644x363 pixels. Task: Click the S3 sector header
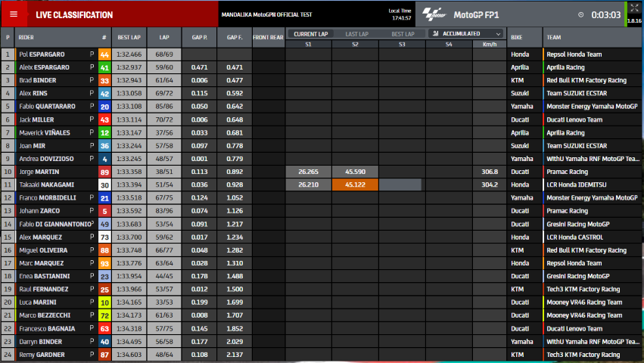tap(402, 45)
